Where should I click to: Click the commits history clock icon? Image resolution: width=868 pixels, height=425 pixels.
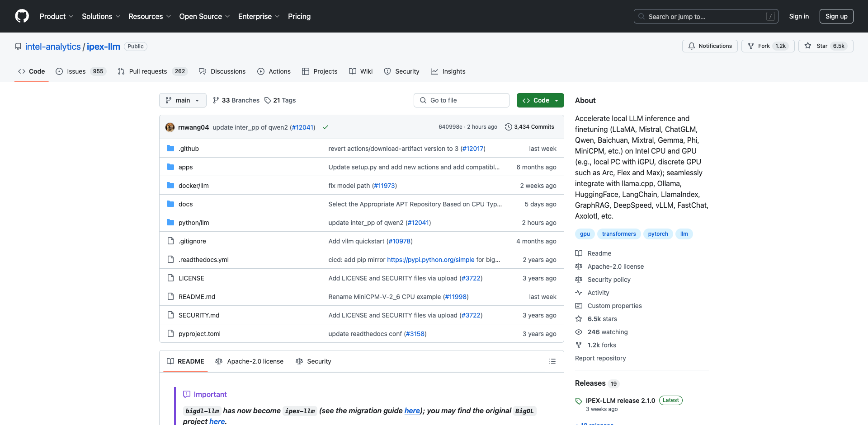[509, 127]
